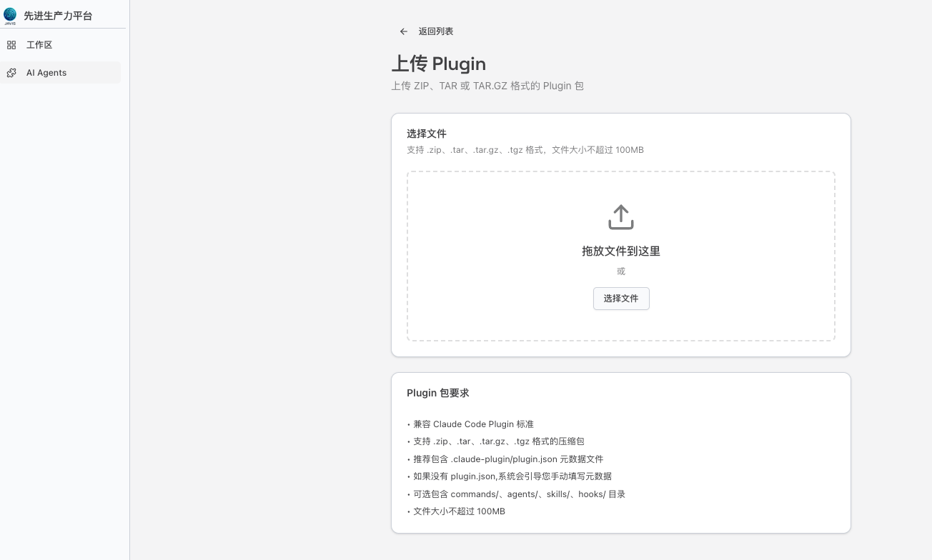
Task: Click the 上传 Plugin page heading
Action: (438, 64)
